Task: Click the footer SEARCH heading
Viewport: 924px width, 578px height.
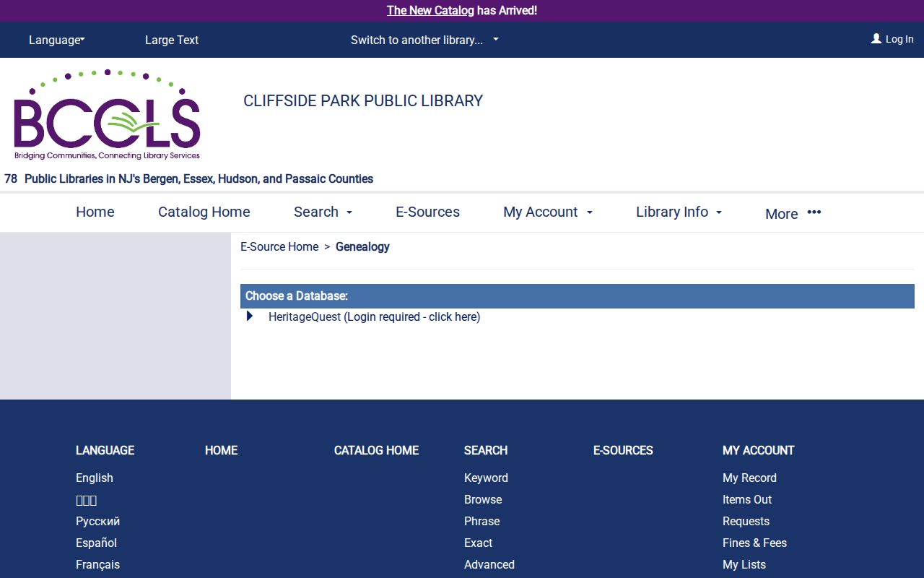Action: [x=486, y=450]
